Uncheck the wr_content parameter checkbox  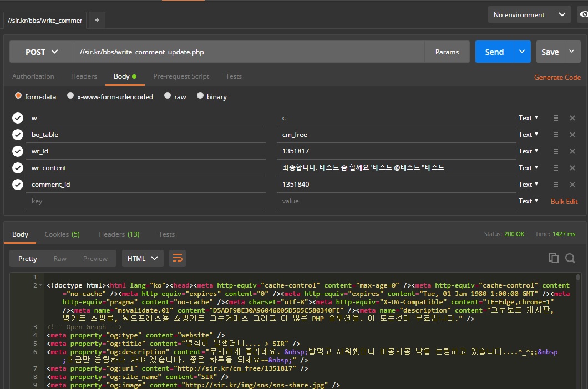[18, 168]
